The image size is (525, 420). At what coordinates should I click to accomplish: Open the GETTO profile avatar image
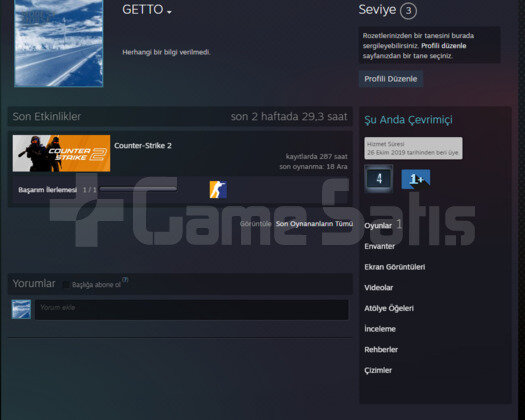coord(59,43)
